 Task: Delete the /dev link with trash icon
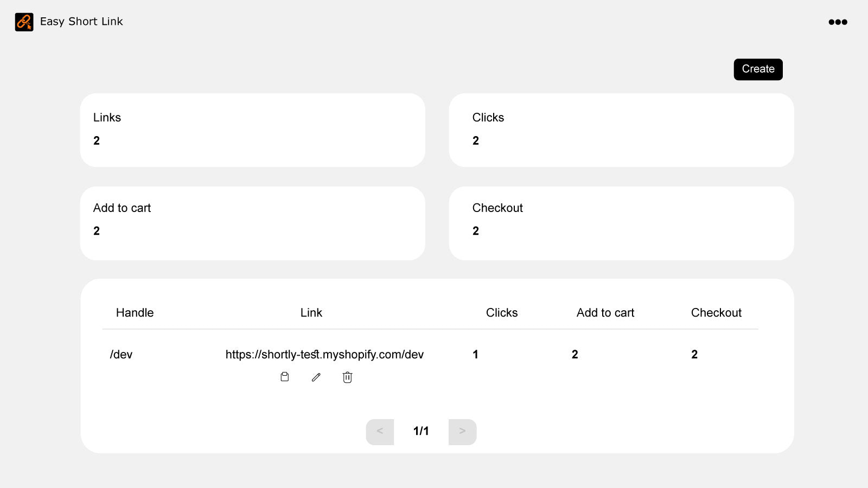(348, 377)
